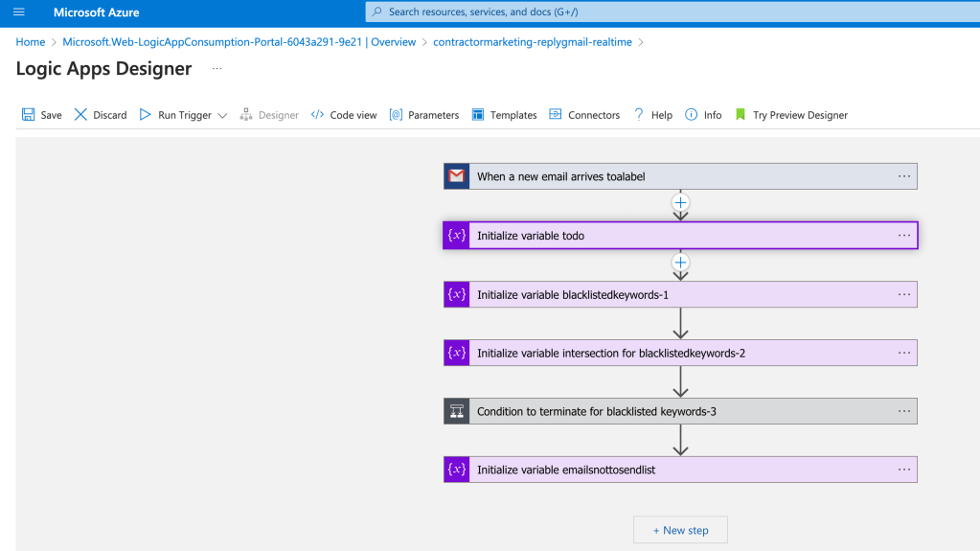Image resolution: width=980 pixels, height=551 pixels.
Task: Insert step below the Gmail trigger
Action: tap(680, 202)
